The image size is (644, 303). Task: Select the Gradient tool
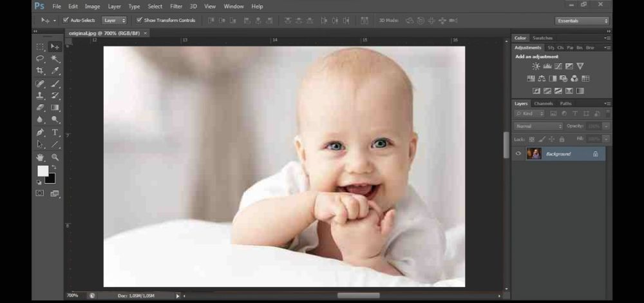click(x=55, y=107)
